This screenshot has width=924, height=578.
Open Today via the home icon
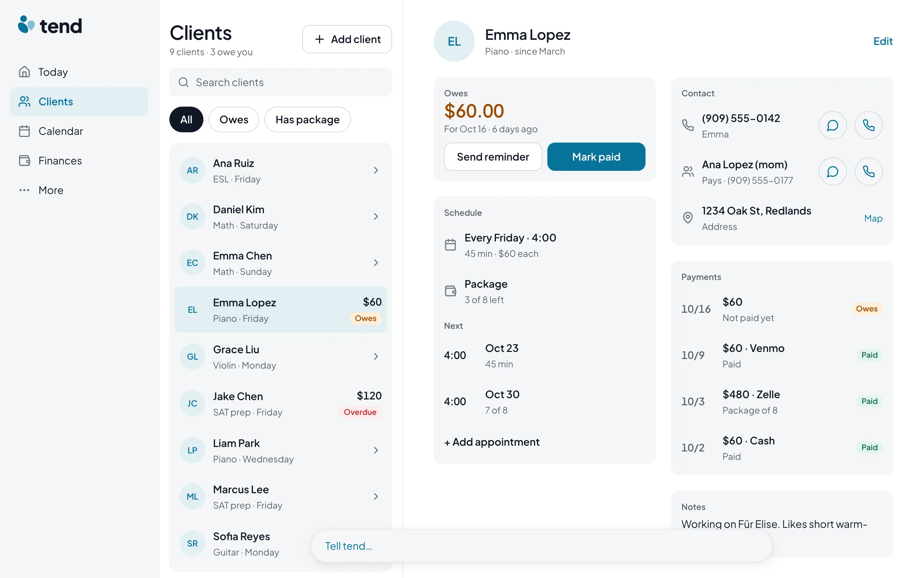click(24, 72)
